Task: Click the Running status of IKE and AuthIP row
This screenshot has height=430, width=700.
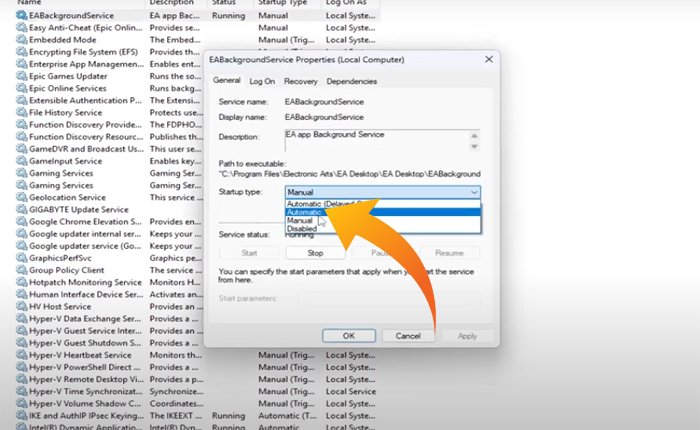Action: 229,415
